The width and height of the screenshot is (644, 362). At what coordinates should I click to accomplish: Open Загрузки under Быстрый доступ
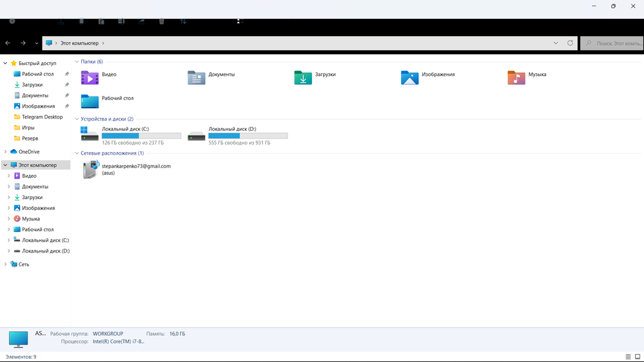[32, 84]
